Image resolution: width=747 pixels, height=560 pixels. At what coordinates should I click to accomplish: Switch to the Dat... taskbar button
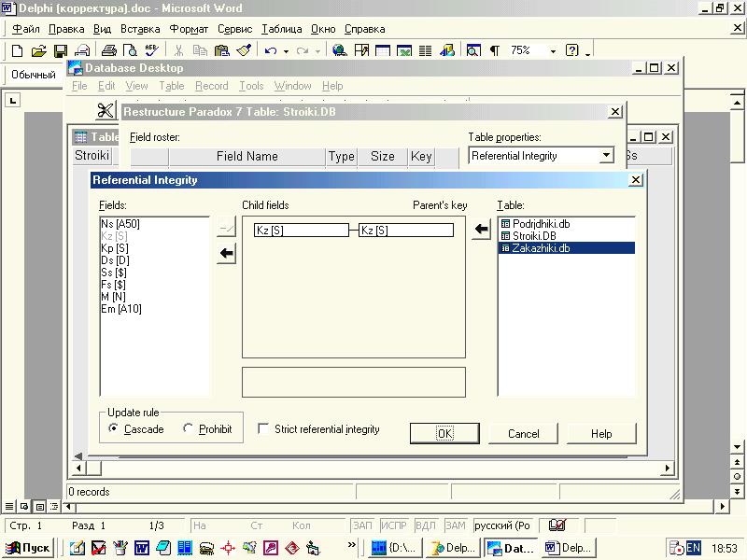(511, 548)
